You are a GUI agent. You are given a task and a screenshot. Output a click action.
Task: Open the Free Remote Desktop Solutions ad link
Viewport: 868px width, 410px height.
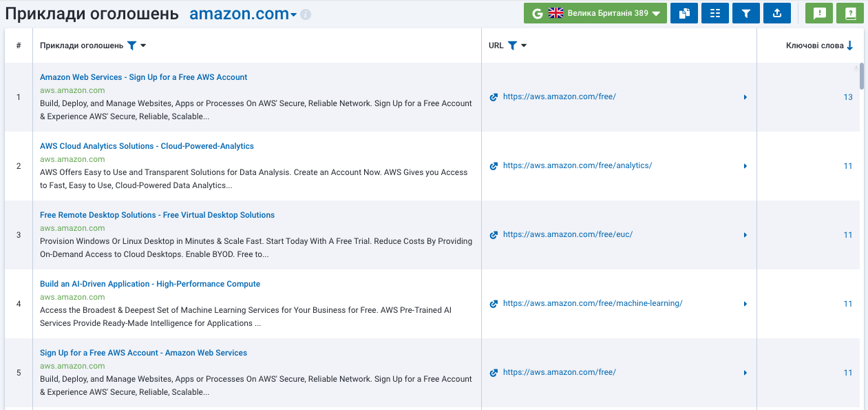(157, 215)
